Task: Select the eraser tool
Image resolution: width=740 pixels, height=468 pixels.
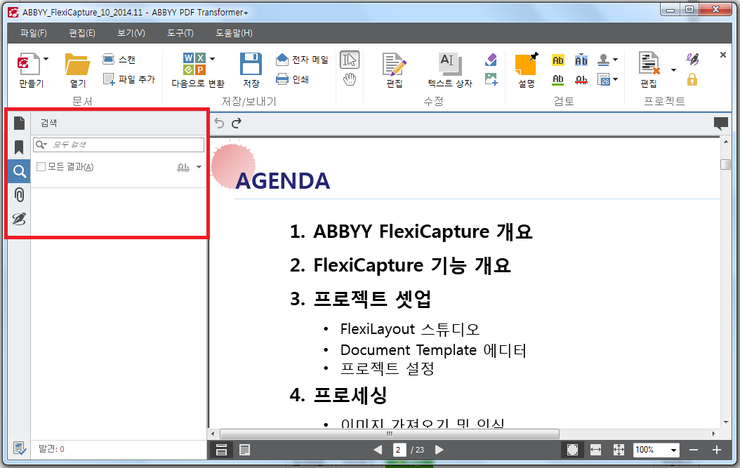Action: tap(491, 59)
